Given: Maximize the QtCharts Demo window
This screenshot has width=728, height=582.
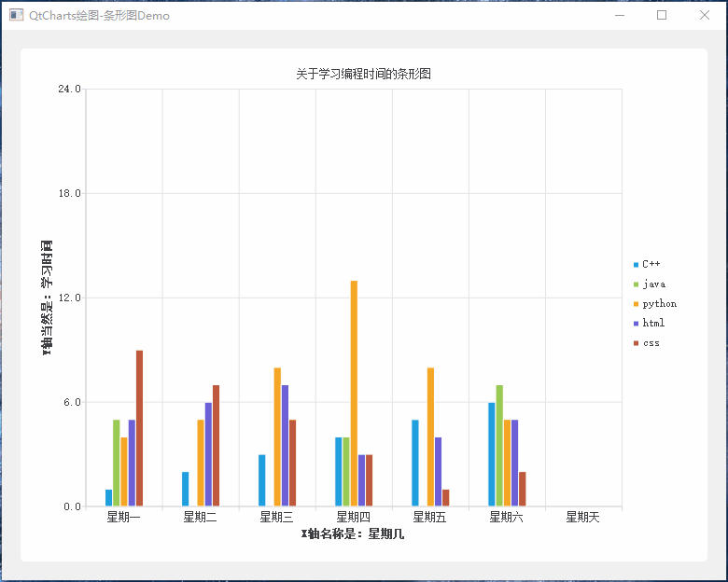Looking at the screenshot, I should click(x=662, y=15).
